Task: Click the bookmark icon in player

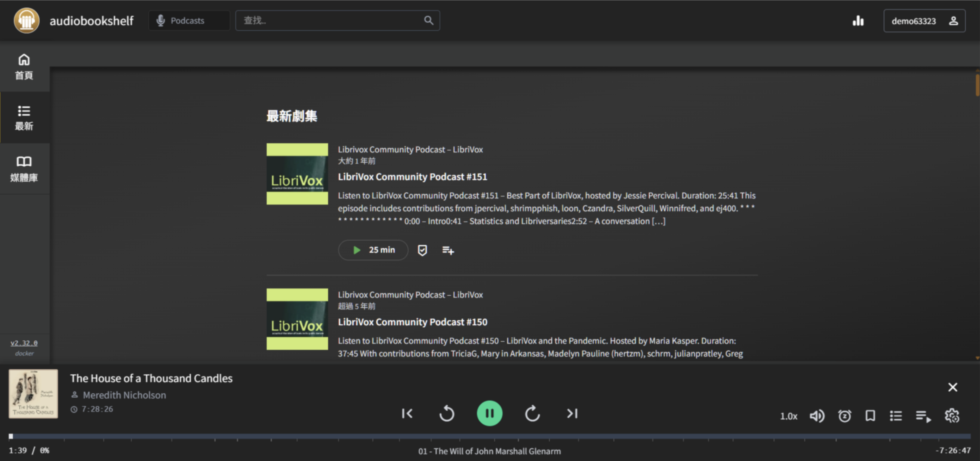Action: pyautogui.click(x=870, y=416)
